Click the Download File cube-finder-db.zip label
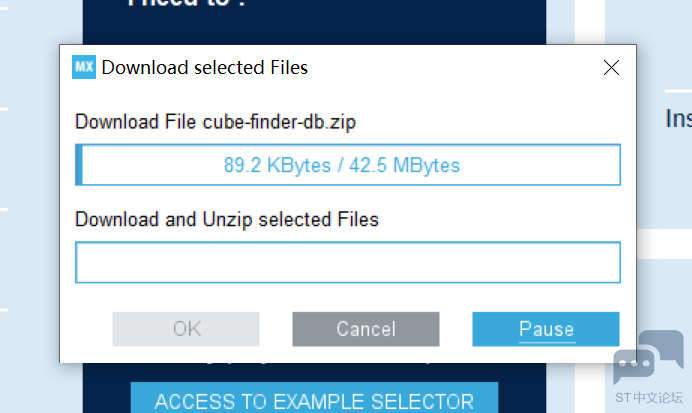This screenshot has height=413, width=692. (x=216, y=123)
